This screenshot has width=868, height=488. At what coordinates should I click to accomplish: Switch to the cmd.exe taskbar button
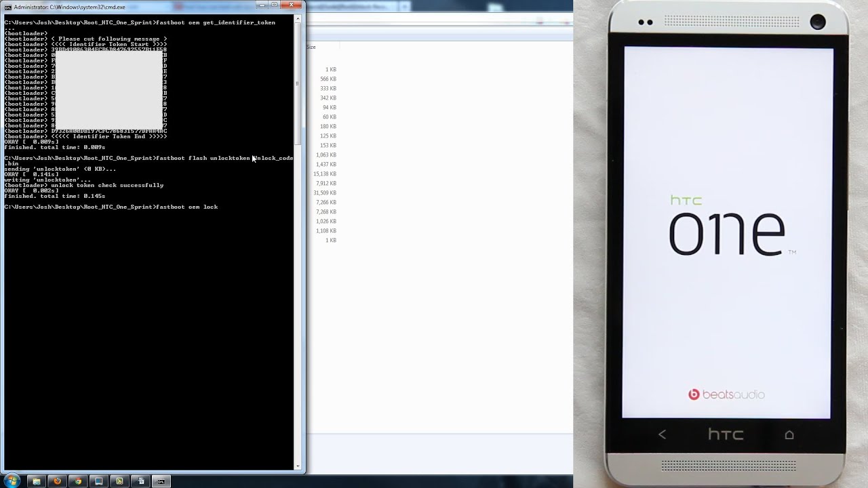coord(161,481)
